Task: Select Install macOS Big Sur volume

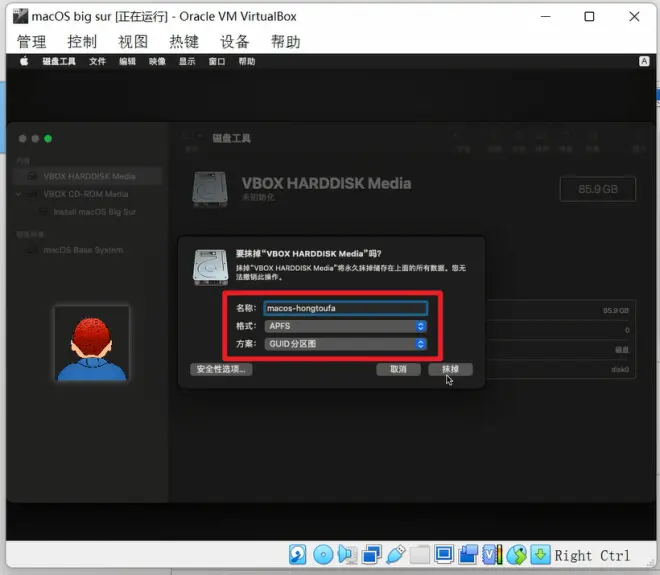Action: 94,212
